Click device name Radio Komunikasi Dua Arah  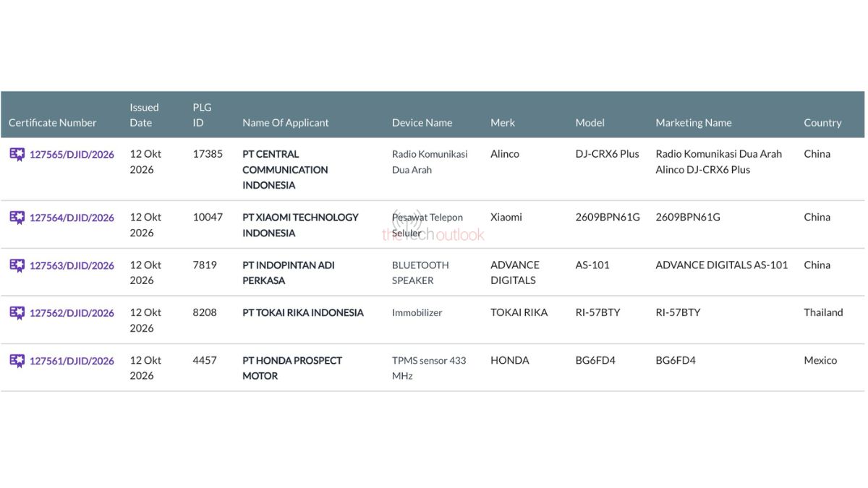(x=430, y=162)
